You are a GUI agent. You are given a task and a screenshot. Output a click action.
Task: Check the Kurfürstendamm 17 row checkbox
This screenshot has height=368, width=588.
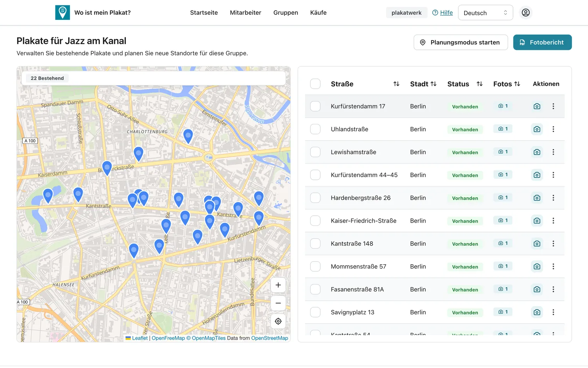(316, 106)
